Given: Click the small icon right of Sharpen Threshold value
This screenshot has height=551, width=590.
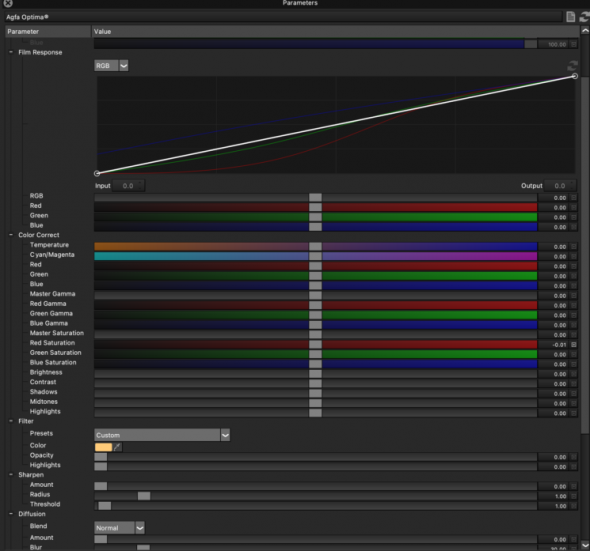Looking at the screenshot, I should click(x=573, y=506).
